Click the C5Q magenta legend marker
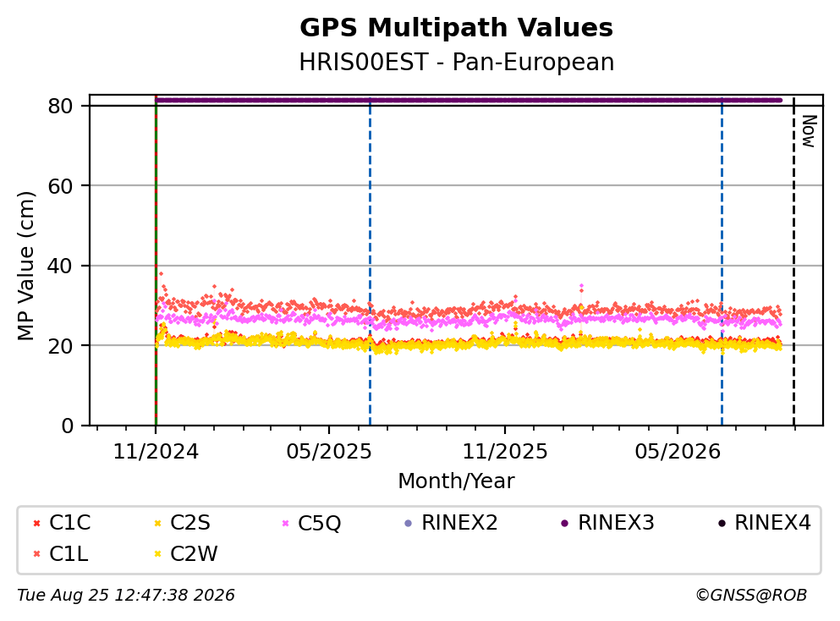 coord(285,524)
